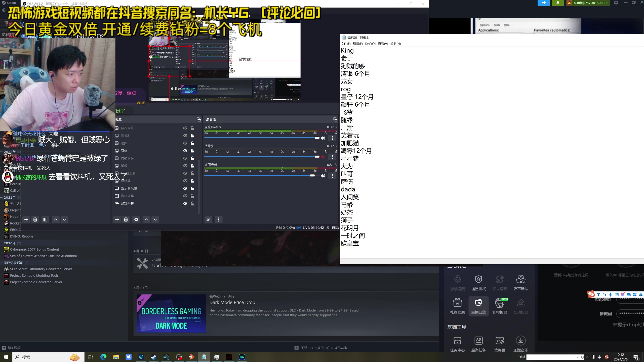Launch Notepad from the taskbar

point(204,357)
